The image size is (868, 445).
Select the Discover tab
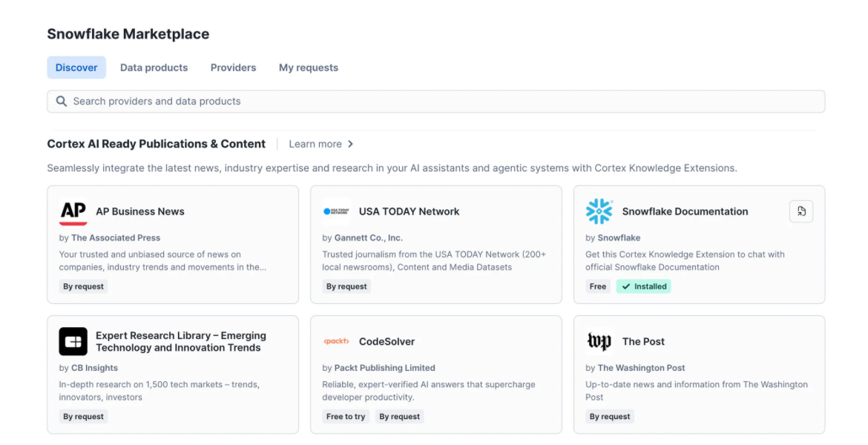[x=76, y=67]
